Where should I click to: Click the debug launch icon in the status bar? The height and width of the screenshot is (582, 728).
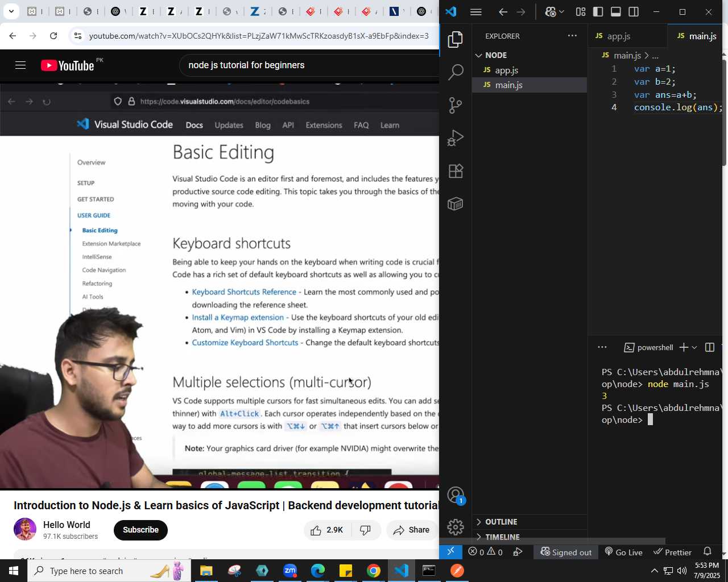pyautogui.click(x=518, y=552)
